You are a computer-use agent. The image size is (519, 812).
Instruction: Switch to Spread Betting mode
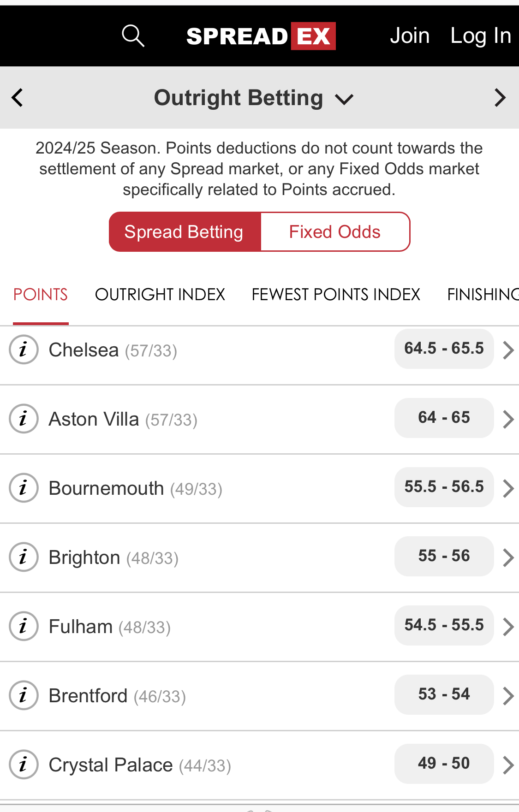tap(185, 232)
